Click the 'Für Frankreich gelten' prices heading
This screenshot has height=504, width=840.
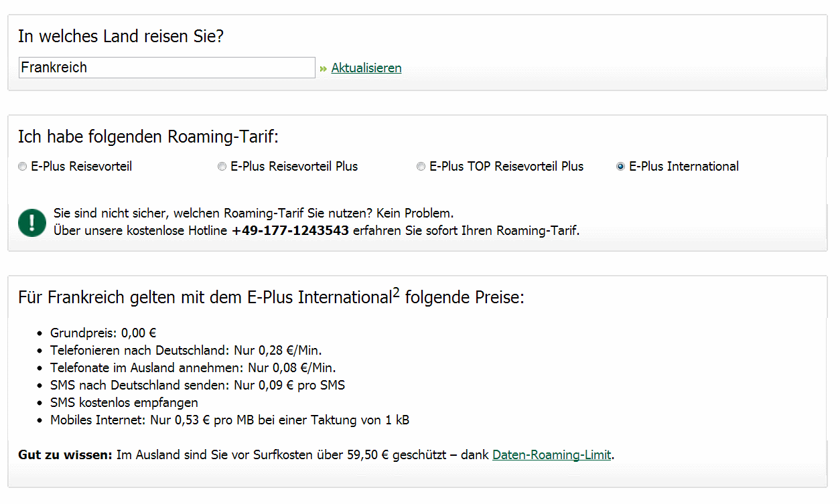271,297
